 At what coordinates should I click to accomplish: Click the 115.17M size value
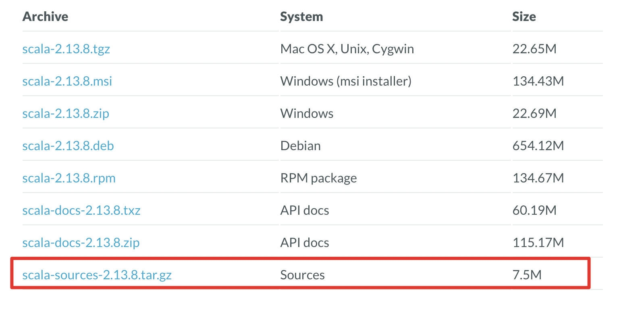(538, 243)
